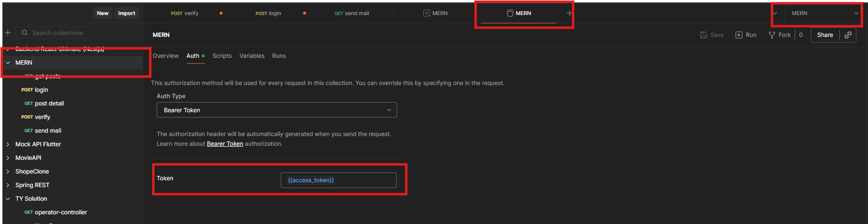This screenshot has width=868, height=224.
Task: Open the Auth Type Bearer Token dropdown
Action: pos(276,110)
